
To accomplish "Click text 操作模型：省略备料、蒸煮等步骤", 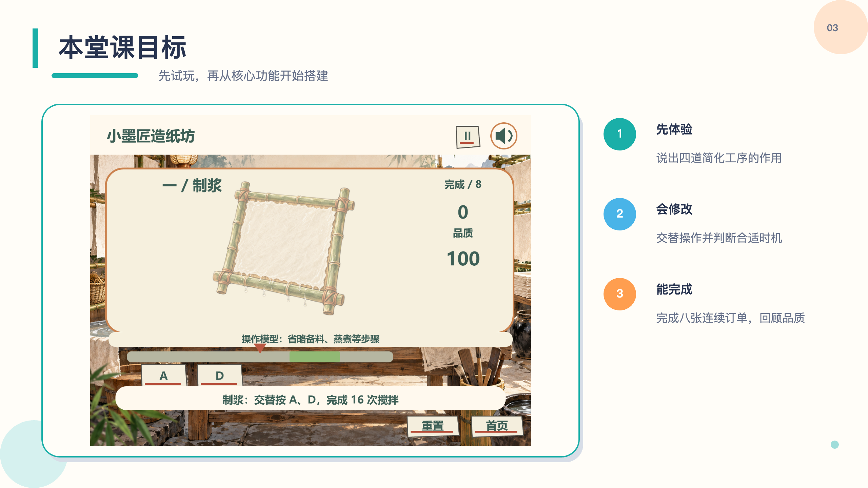I will (x=310, y=339).
